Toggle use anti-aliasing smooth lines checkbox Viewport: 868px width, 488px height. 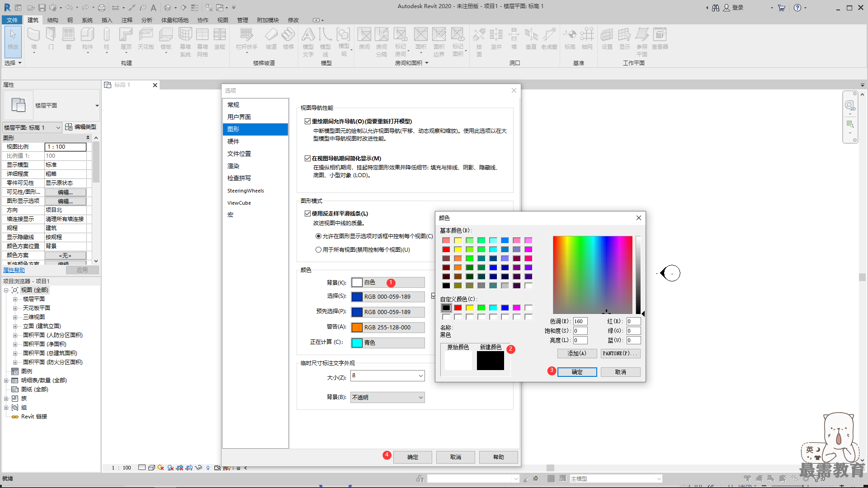coord(308,214)
